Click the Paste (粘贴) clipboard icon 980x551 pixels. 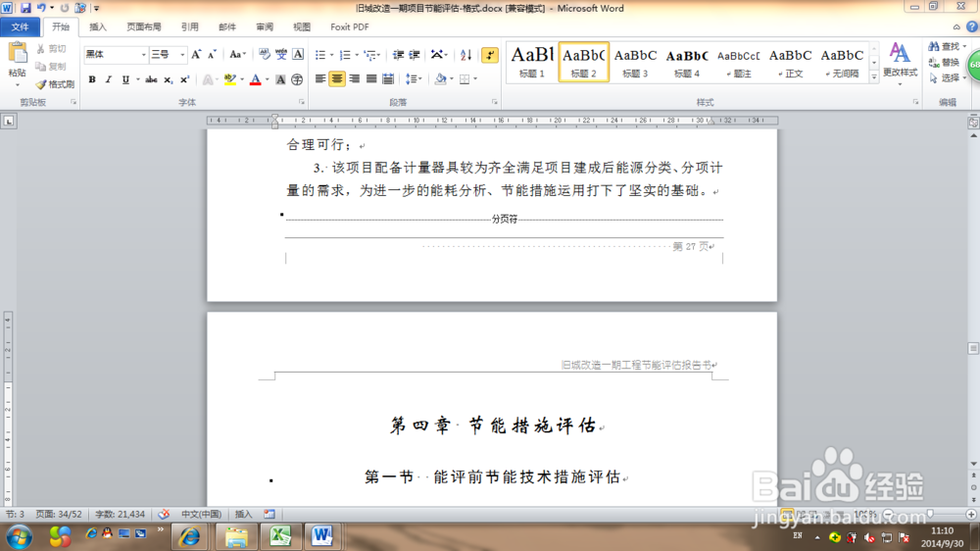(x=18, y=53)
